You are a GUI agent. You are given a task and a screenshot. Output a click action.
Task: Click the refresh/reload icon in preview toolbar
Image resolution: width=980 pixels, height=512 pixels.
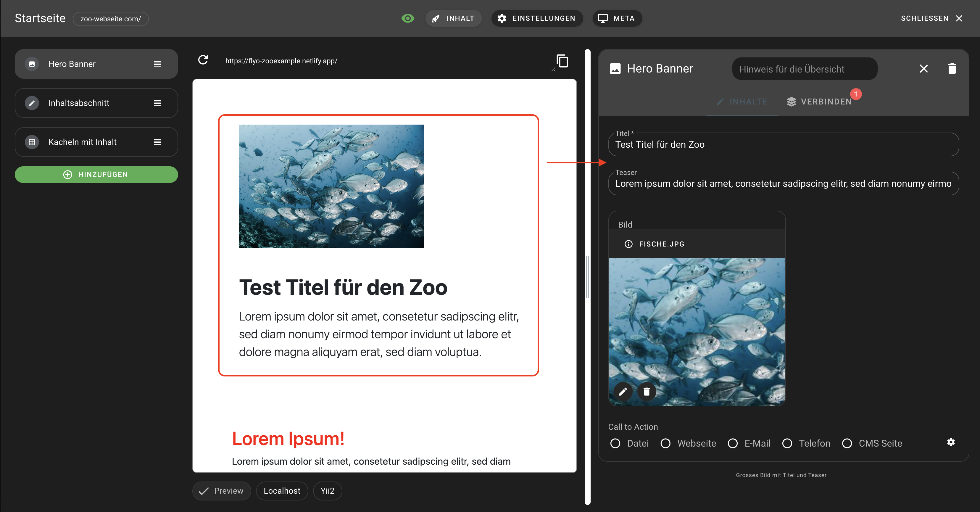[204, 60]
